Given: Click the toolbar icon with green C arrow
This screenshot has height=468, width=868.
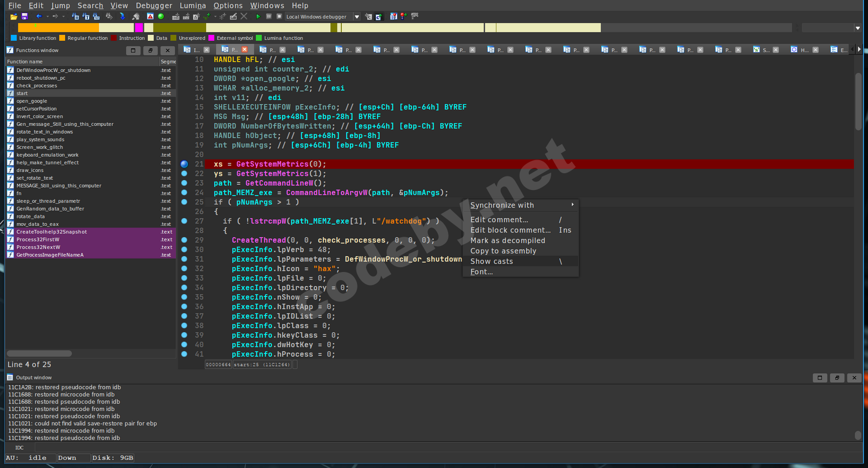Looking at the screenshot, I should (379, 17).
